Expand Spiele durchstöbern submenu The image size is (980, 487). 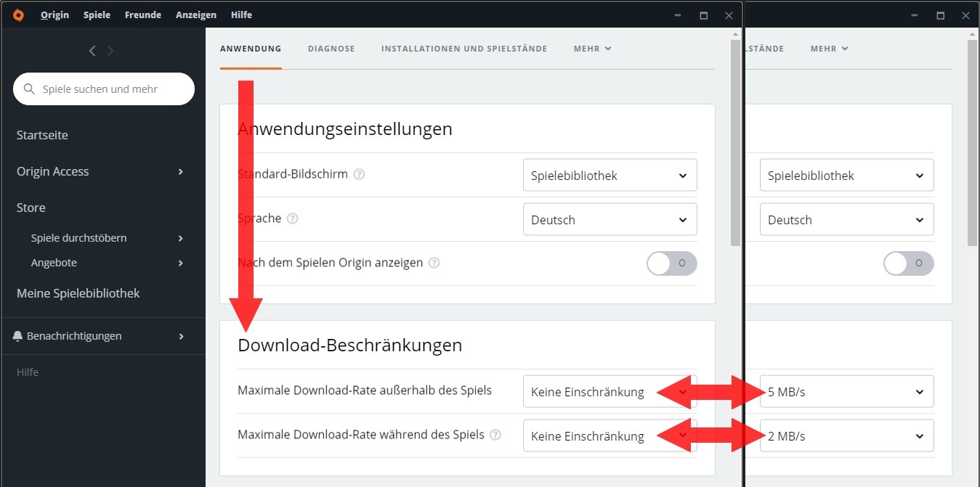pyautogui.click(x=181, y=239)
